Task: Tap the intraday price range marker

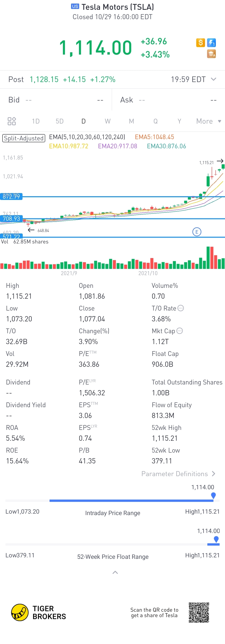Action: click(213, 495)
